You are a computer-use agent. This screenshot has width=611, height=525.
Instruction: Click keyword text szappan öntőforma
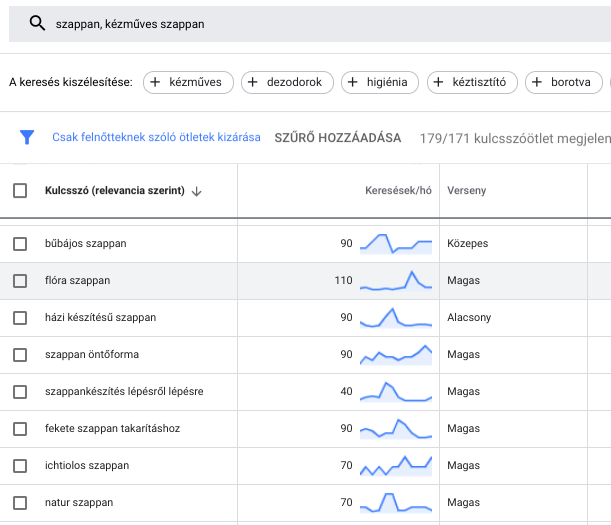[x=92, y=355]
